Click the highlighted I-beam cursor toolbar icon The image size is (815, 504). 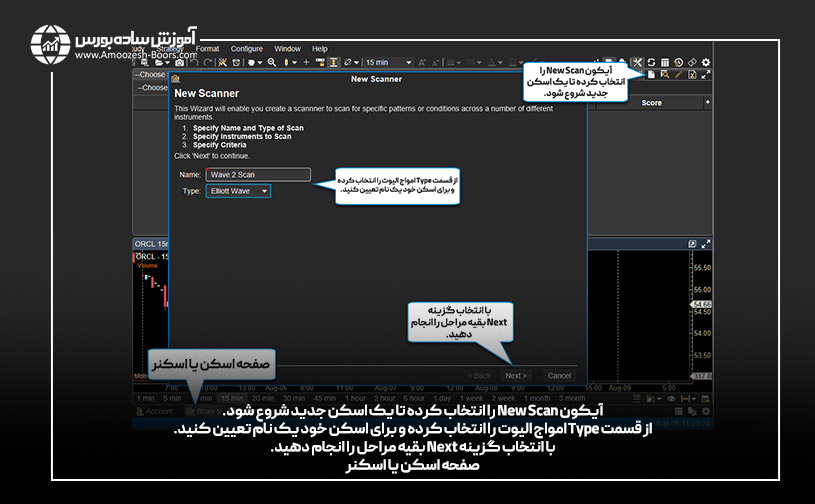334,62
